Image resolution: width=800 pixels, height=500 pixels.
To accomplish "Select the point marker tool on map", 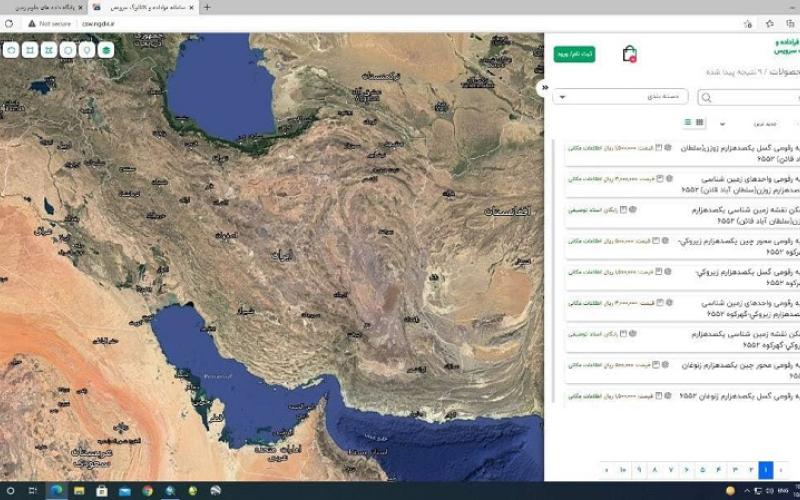I will [x=87, y=50].
